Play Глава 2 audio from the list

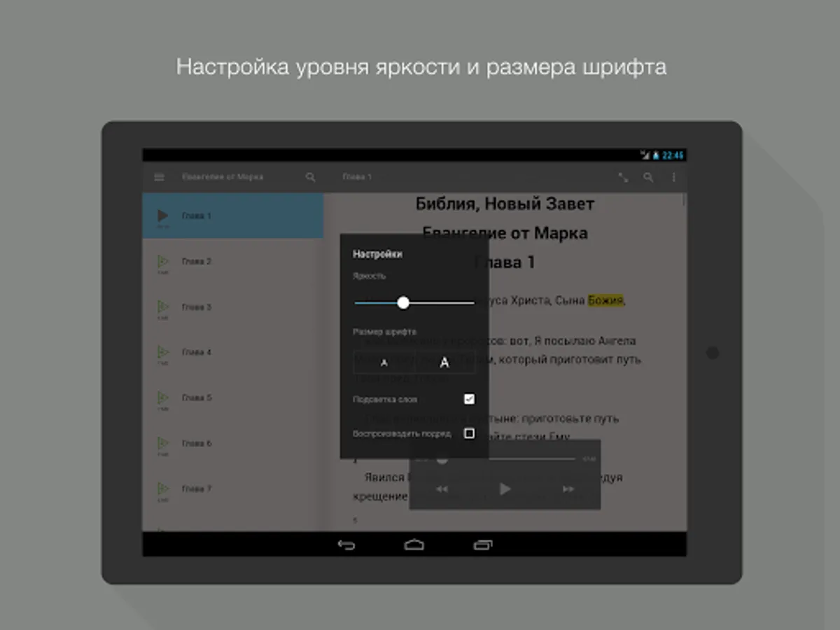tap(162, 262)
